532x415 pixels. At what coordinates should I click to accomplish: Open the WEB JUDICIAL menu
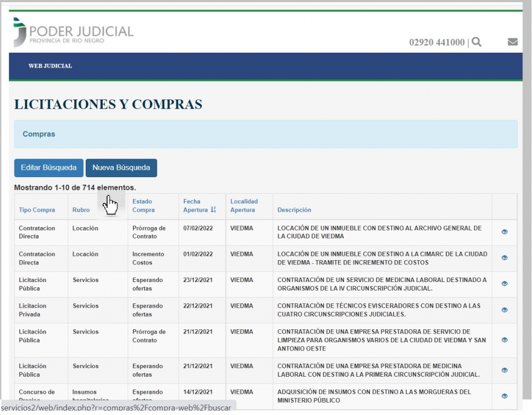click(x=50, y=66)
